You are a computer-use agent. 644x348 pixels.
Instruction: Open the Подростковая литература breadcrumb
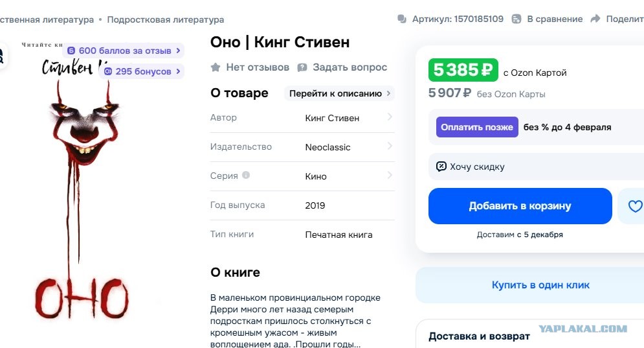[x=166, y=19]
